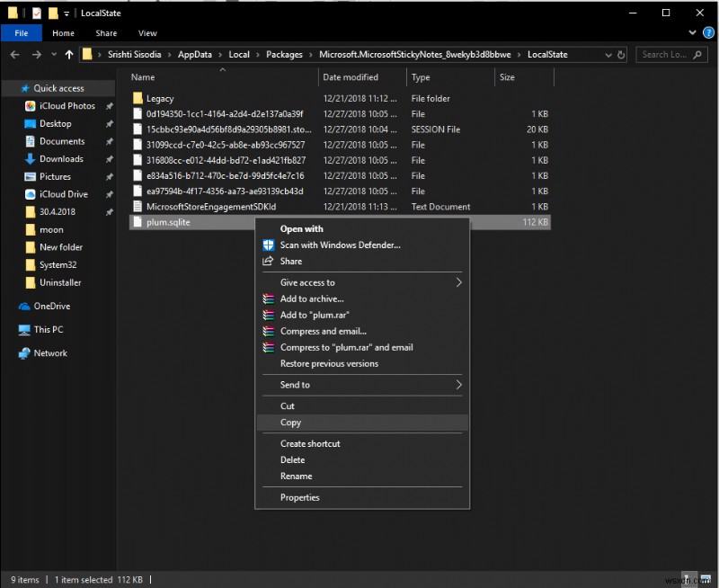Select the Legacy folder icon
Screen dimensions: 719x588
pos(138,98)
